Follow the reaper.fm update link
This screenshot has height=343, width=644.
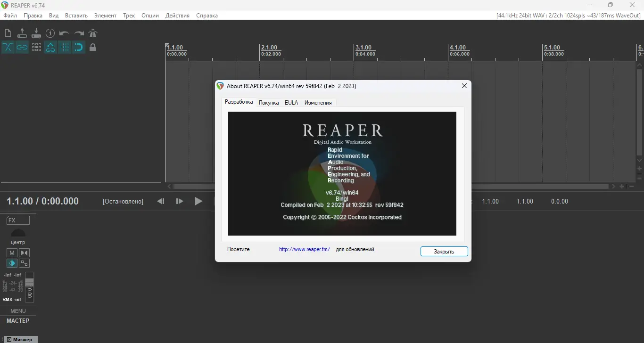pos(304,249)
